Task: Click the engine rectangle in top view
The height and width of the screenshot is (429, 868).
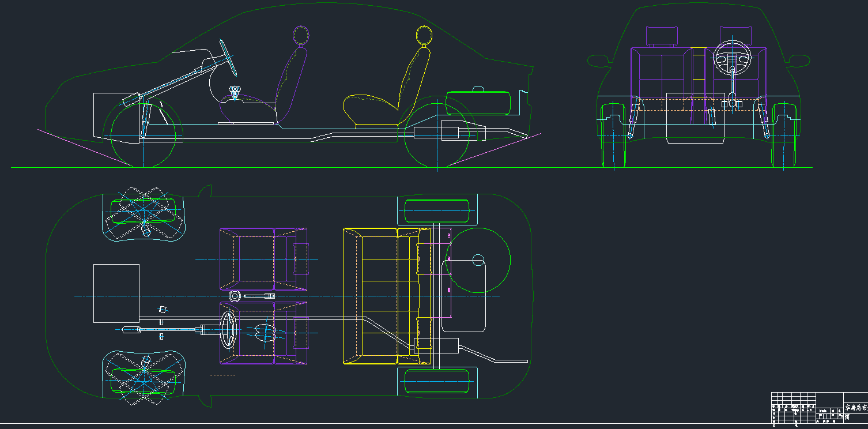Action: point(116,293)
